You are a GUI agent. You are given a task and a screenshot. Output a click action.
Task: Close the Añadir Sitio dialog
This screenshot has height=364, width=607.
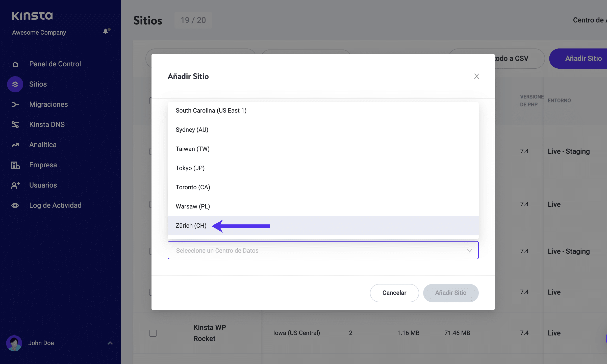[476, 76]
